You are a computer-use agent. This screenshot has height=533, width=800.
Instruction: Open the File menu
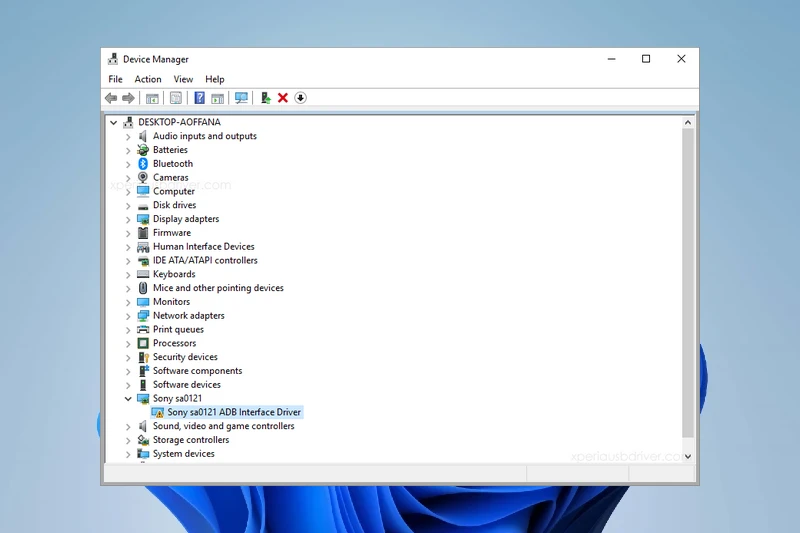115,79
